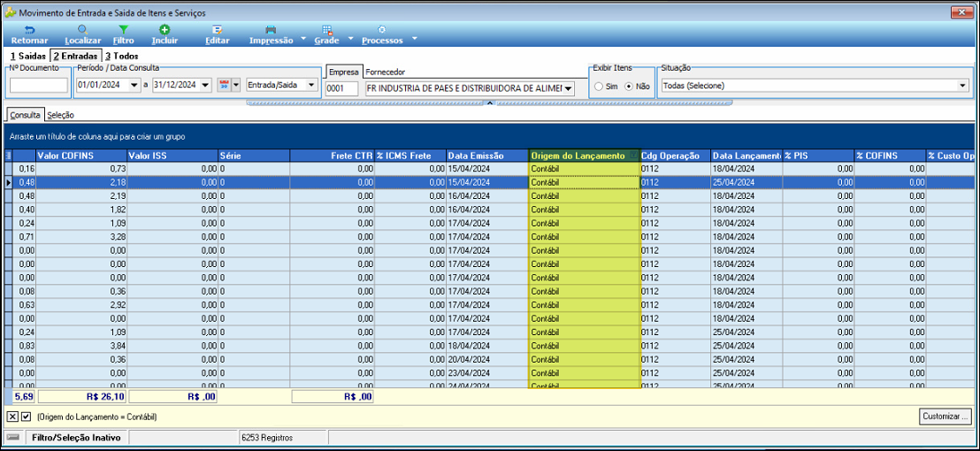Click the Impressão printer icon
The image size is (980, 451).
(271, 29)
